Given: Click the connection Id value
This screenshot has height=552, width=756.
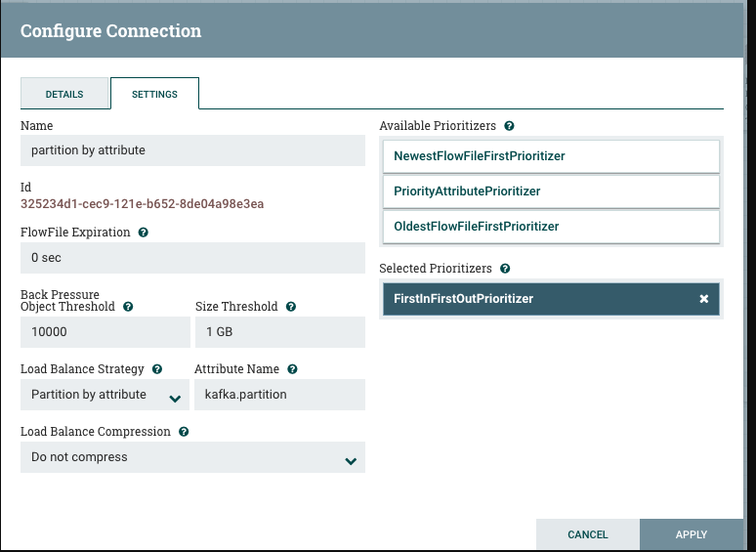Looking at the screenshot, I should tap(143, 204).
